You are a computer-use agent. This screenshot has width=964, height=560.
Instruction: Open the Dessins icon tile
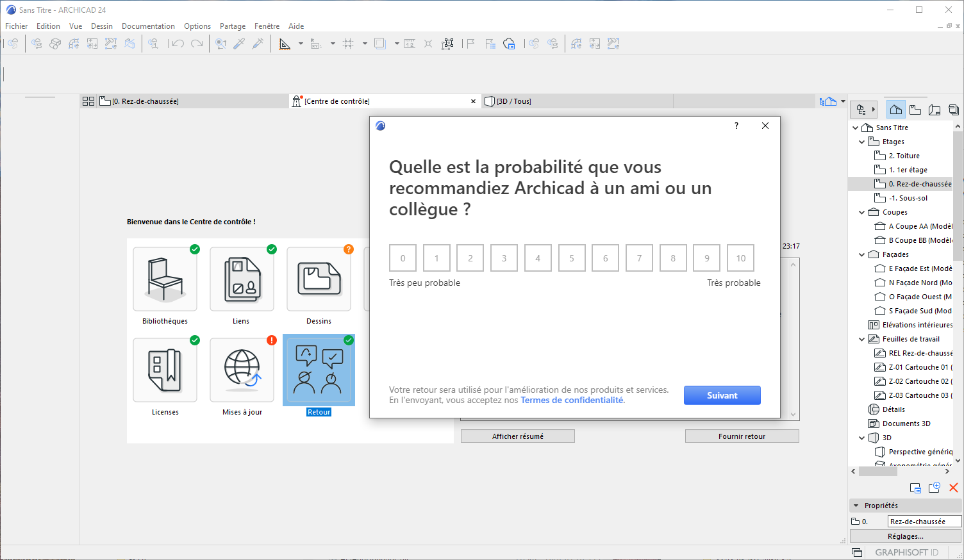(x=319, y=279)
